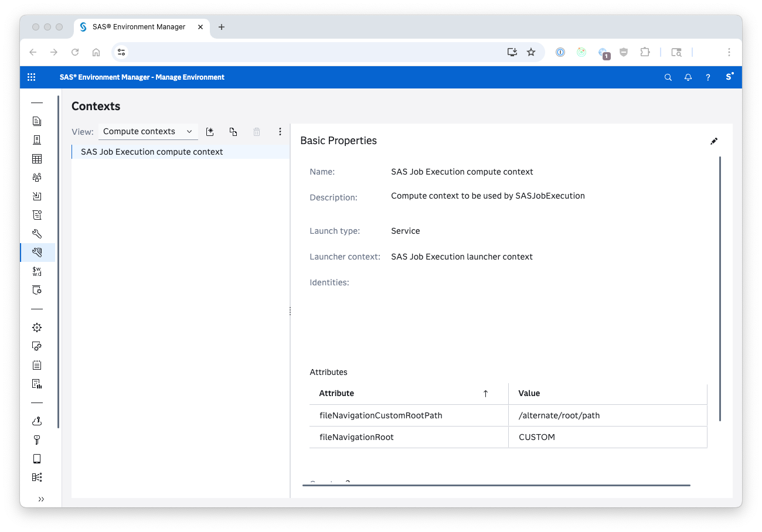Click /alternate/root/path value cell
Image resolution: width=762 pixels, height=532 pixels.
tap(608, 415)
